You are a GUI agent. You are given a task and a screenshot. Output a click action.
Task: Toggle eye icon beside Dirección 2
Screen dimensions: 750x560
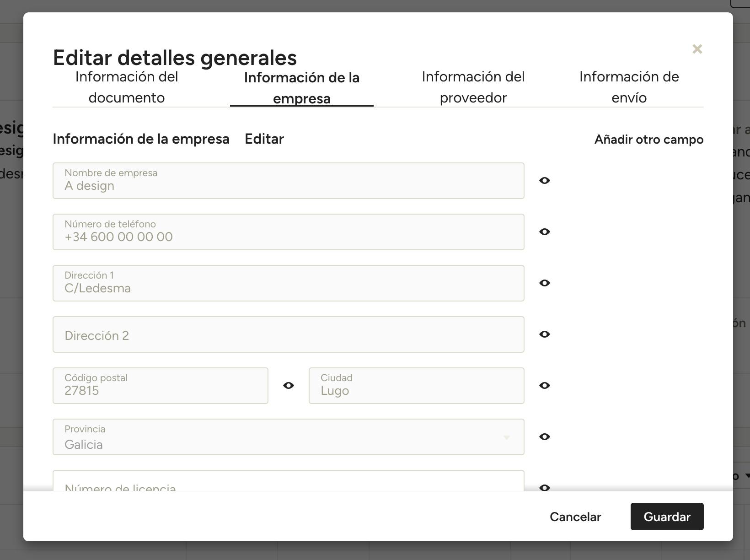point(544,334)
